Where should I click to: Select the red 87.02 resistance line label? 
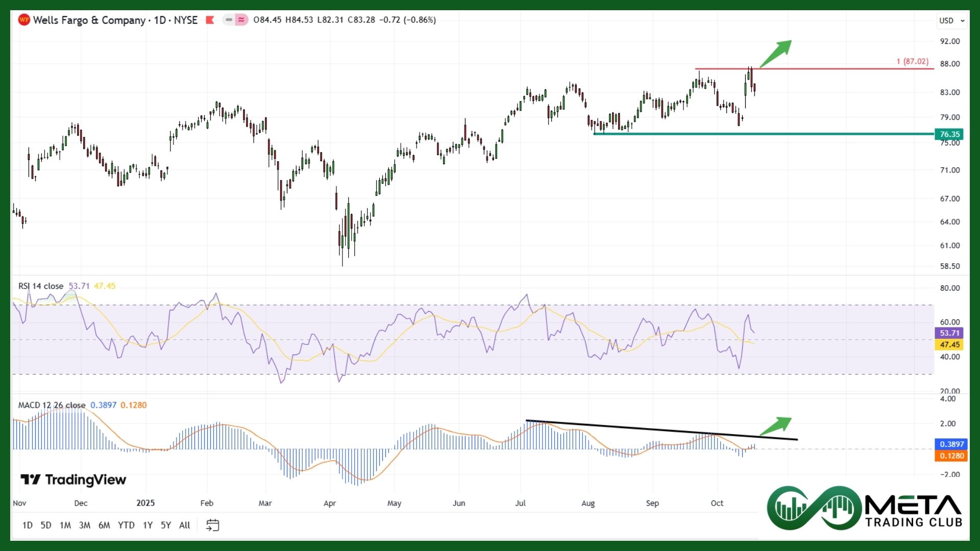tap(912, 61)
